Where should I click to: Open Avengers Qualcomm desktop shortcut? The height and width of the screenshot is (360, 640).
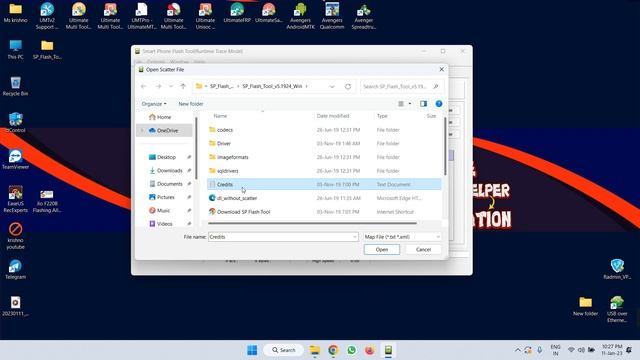tap(332, 16)
